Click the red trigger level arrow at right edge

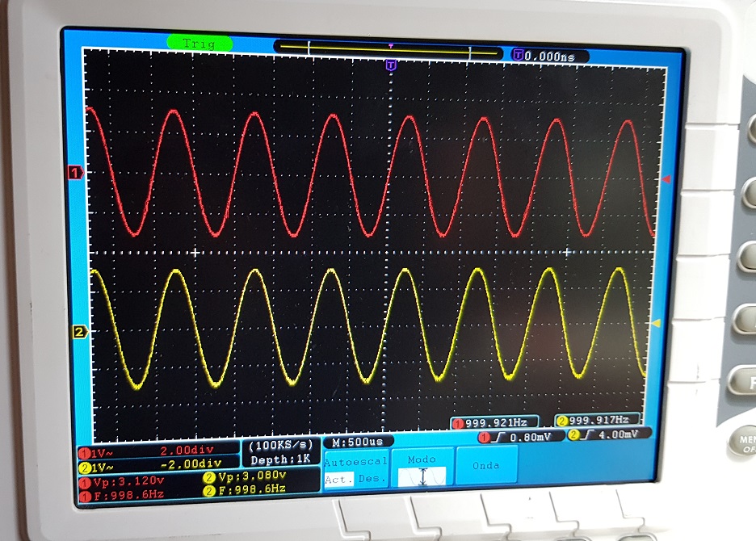coord(667,179)
